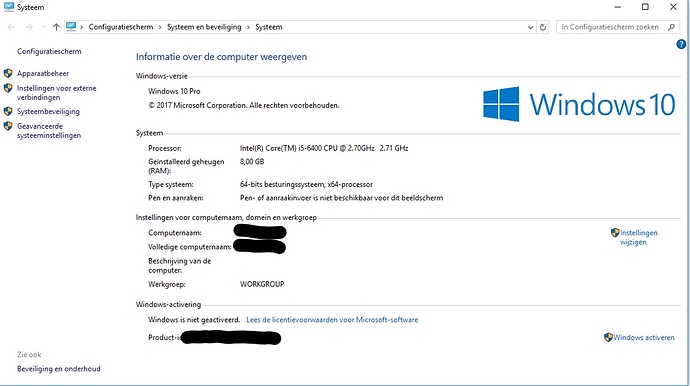Click shield icon next to Instellingen wijzigen
The image size is (690, 386).
(x=615, y=232)
